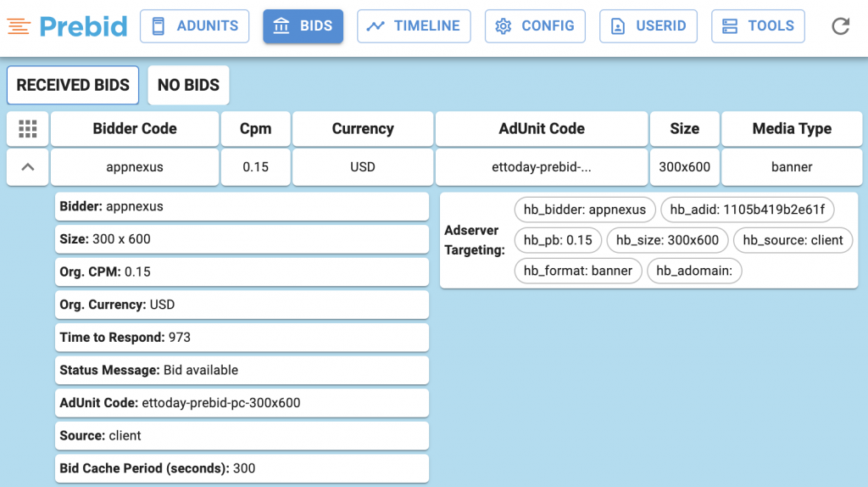This screenshot has width=868, height=487.
Task: Click the hb_bidder: appnexus chip
Action: (585, 210)
